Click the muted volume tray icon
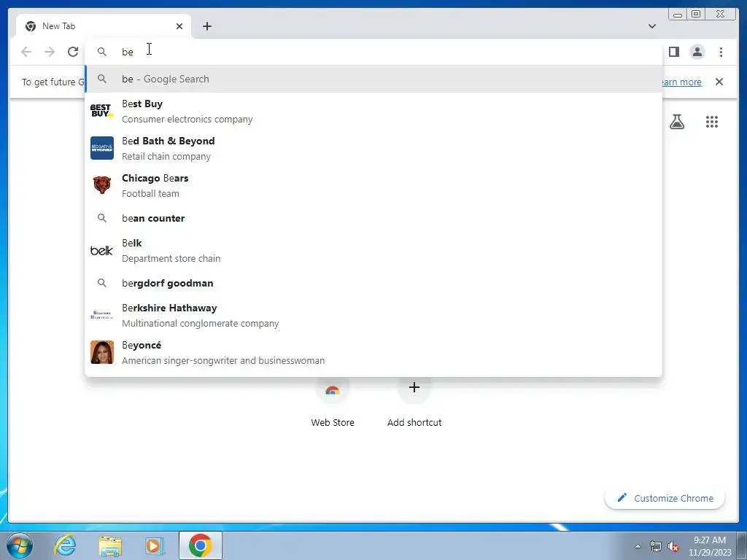 (673, 546)
